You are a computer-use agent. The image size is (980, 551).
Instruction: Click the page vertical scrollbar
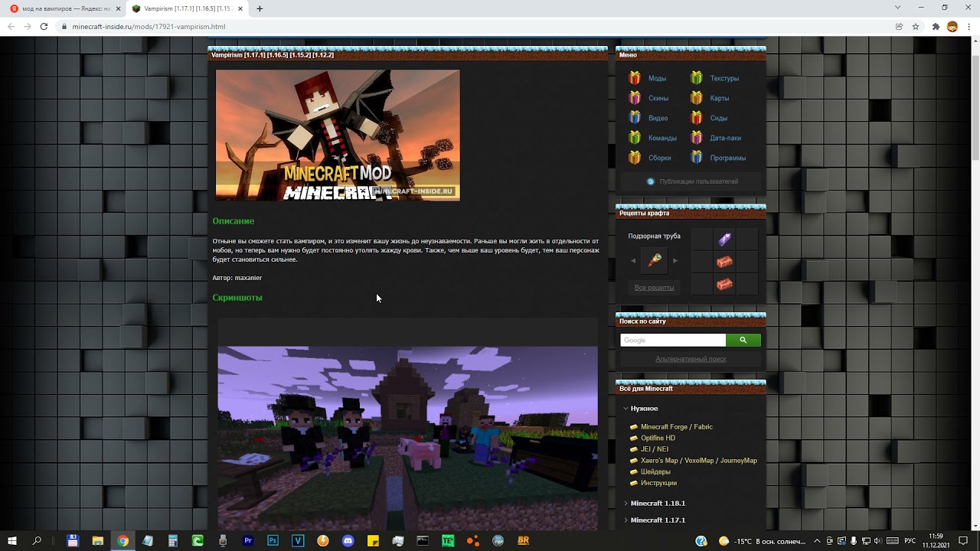point(975,108)
